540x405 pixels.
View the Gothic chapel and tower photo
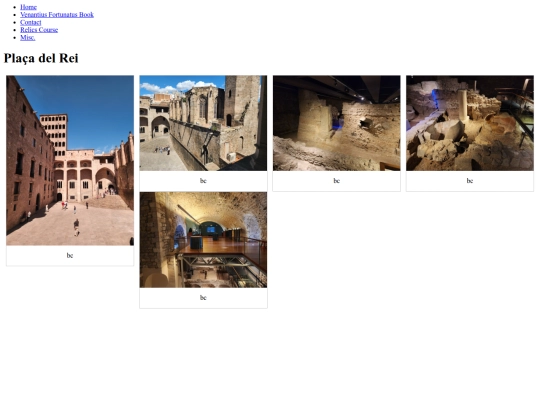[203, 123]
